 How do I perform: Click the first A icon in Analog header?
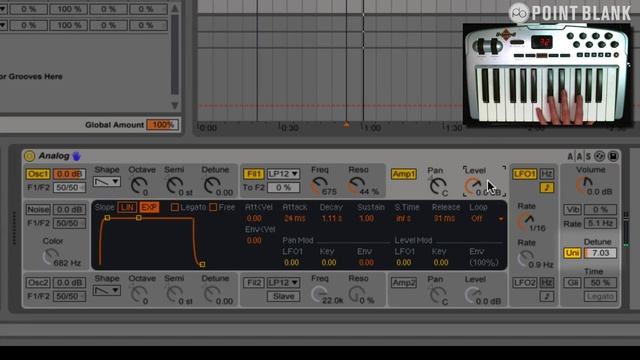(571, 156)
